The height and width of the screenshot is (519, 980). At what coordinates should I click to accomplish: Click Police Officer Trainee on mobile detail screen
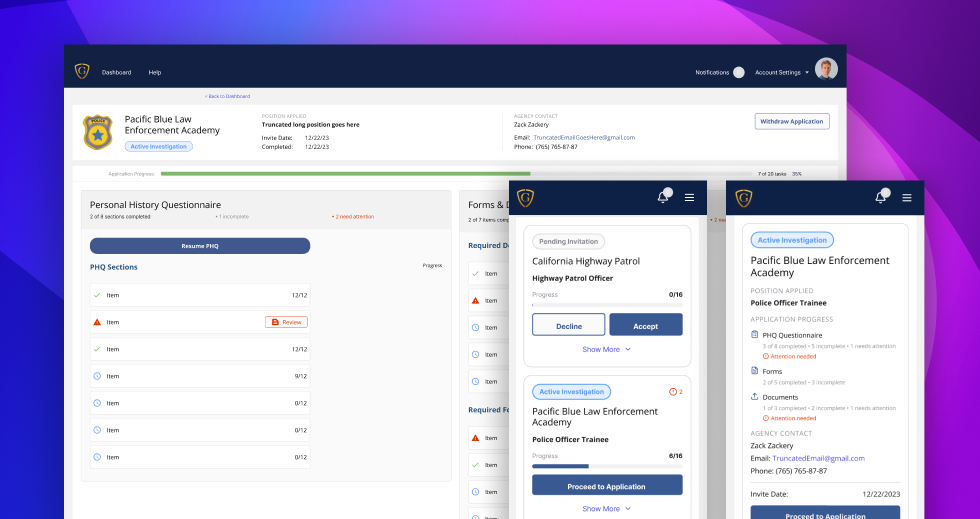(x=788, y=303)
